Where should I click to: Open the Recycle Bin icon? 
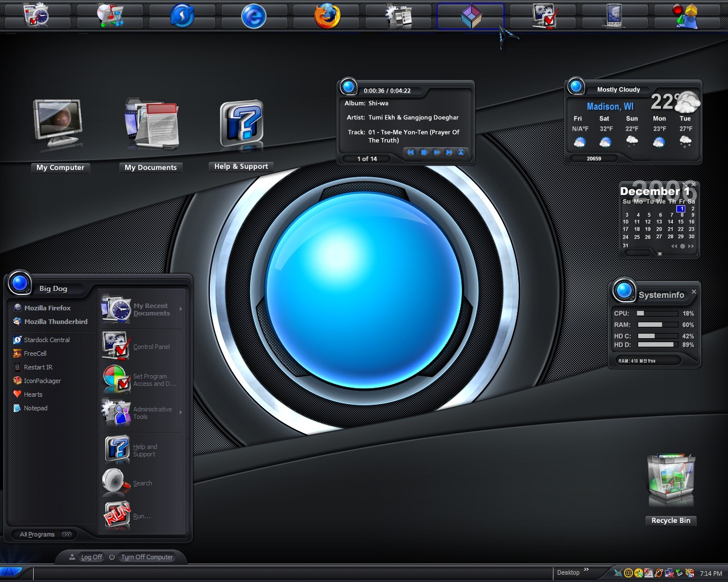[671, 480]
